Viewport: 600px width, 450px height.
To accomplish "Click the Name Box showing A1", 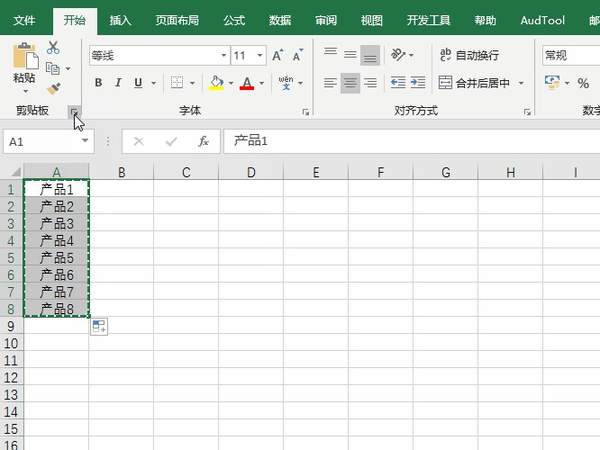I will [40, 142].
